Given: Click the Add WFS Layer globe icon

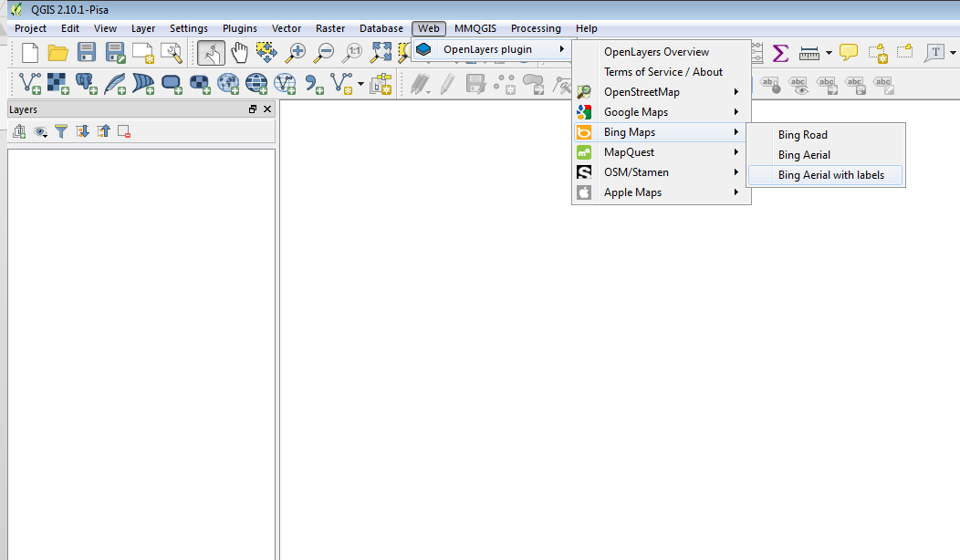Looking at the screenshot, I should coord(286,83).
